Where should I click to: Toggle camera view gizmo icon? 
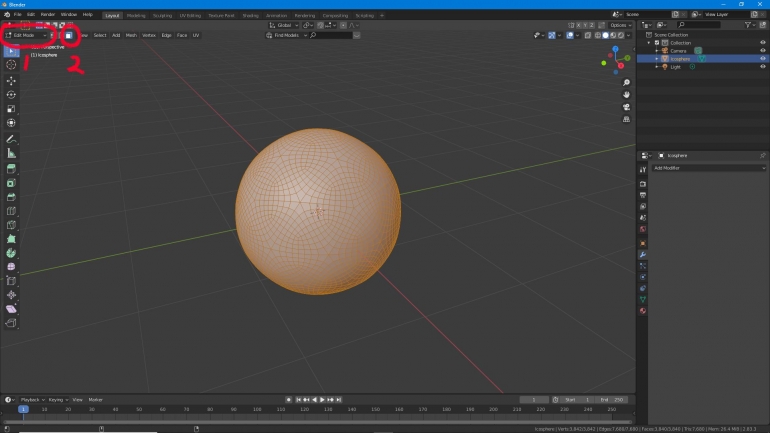point(626,108)
